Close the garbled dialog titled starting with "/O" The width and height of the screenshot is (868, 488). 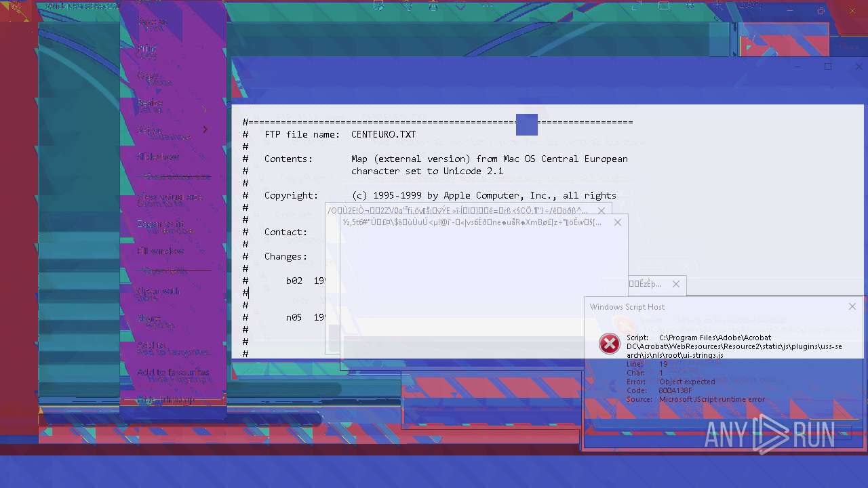(x=601, y=211)
